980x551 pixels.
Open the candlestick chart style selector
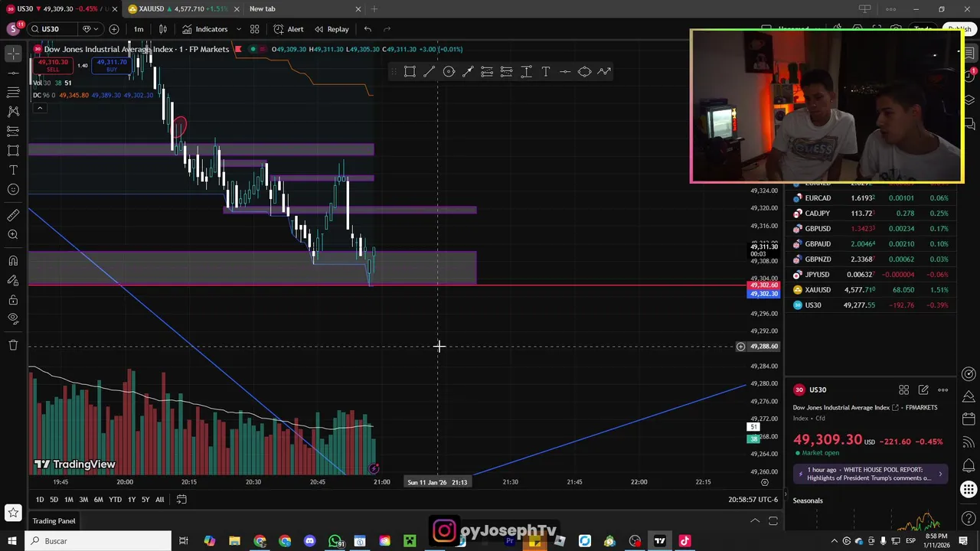(x=162, y=29)
